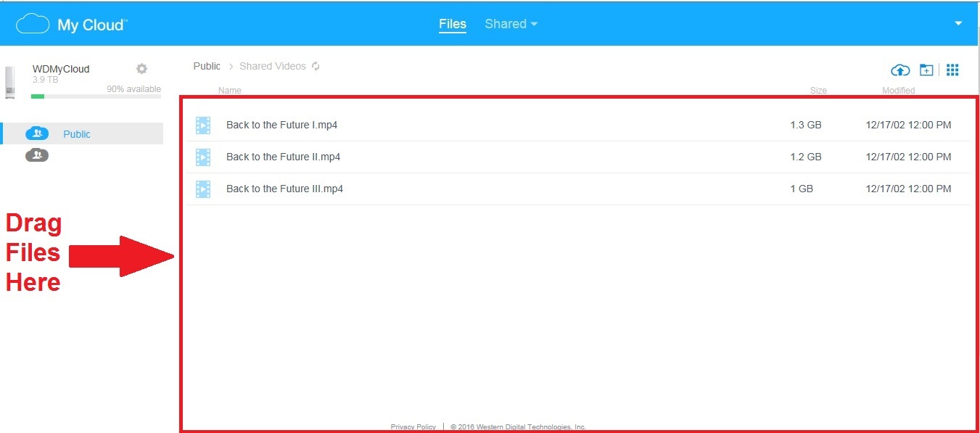The image size is (980, 433).
Task: Click video icon for Back to the Future I
Action: (x=203, y=125)
